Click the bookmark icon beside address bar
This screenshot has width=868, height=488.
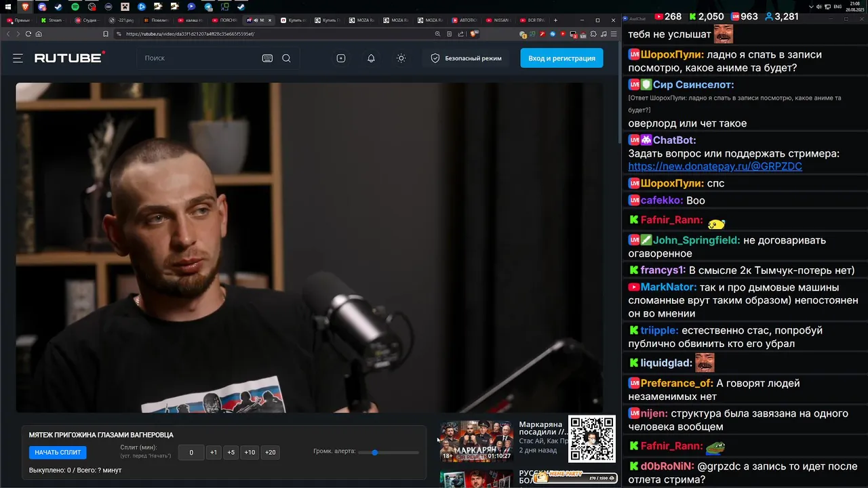(106, 34)
